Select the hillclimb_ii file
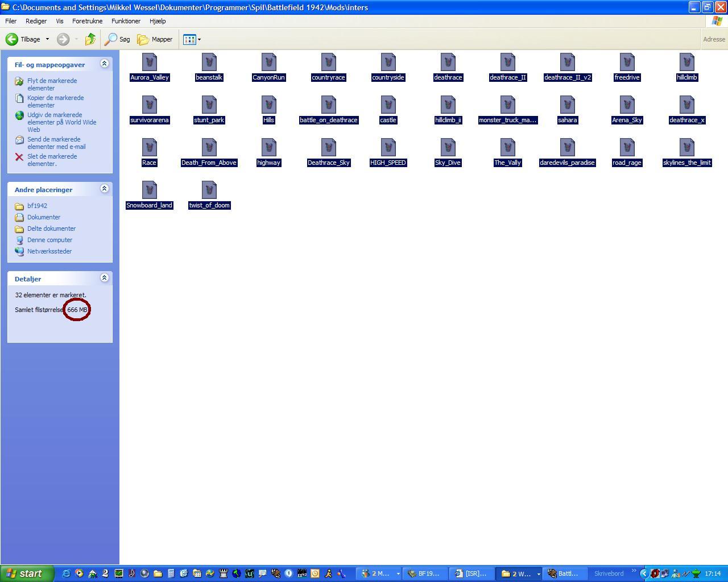This screenshot has width=728, height=582. [x=448, y=110]
